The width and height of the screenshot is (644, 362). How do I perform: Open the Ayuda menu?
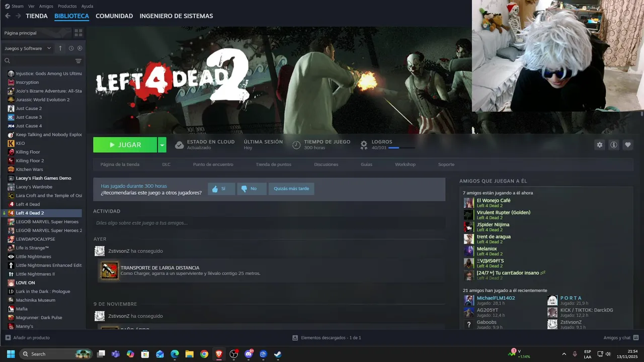pyautogui.click(x=87, y=6)
